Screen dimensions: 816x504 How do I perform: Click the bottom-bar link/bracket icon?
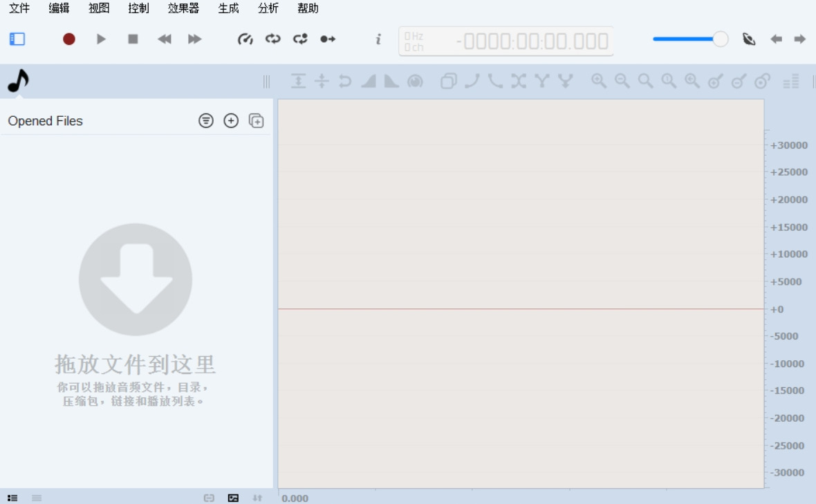pyautogui.click(x=209, y=498)
